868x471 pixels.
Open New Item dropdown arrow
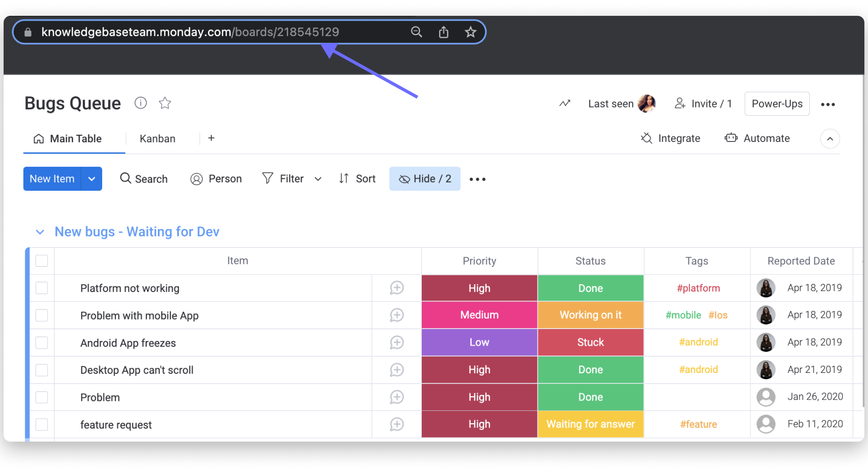[x=92, y=179]
